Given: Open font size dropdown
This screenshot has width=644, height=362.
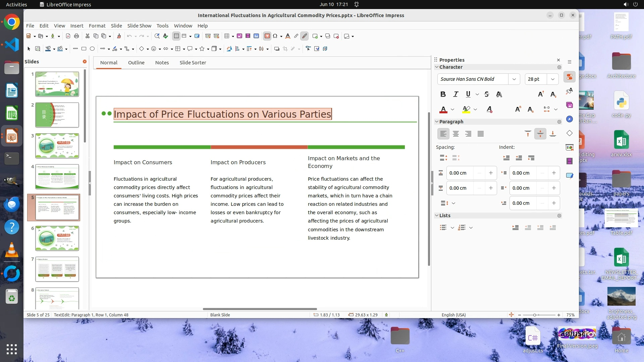Looking at the screenshot, I should tap(552, 79).
